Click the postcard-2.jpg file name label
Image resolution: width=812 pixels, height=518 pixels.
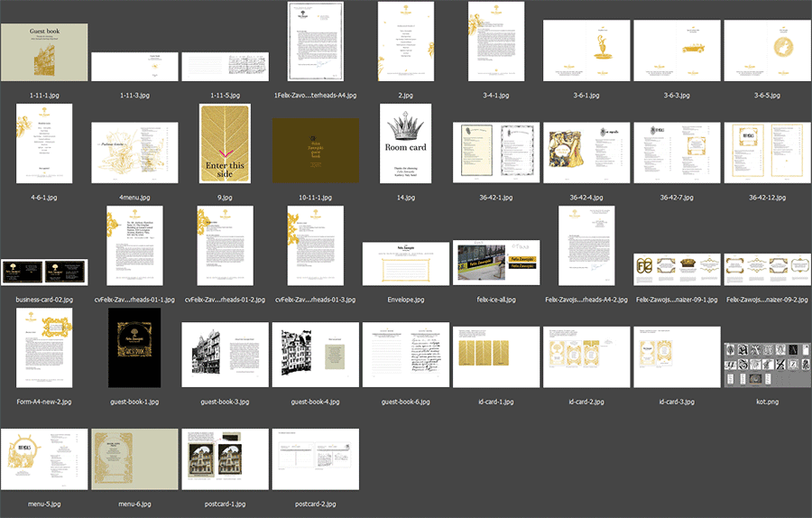coord(315,504)
